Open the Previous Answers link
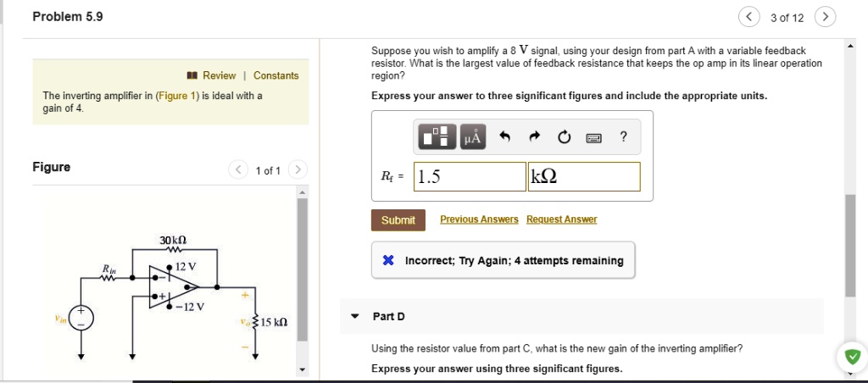 coord(480,219)
